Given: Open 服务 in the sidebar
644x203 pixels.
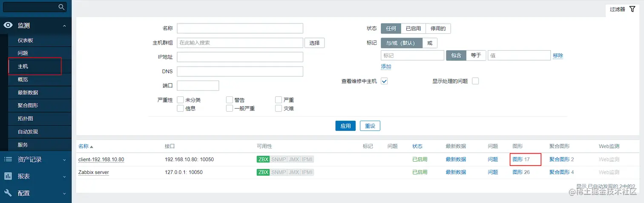Looking at the screenshot, I should [23, 145].
